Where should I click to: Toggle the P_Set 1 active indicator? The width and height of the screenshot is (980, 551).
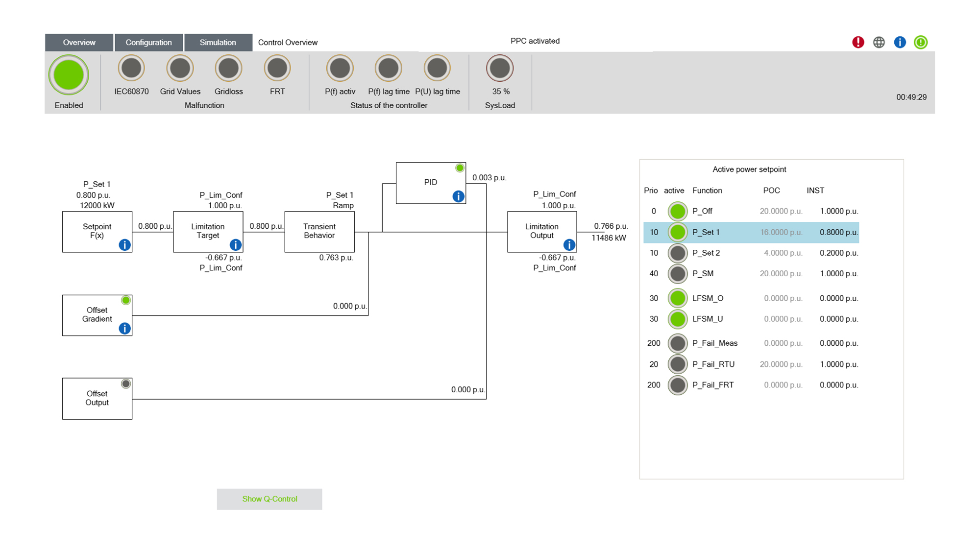click(x=678, y=232)
